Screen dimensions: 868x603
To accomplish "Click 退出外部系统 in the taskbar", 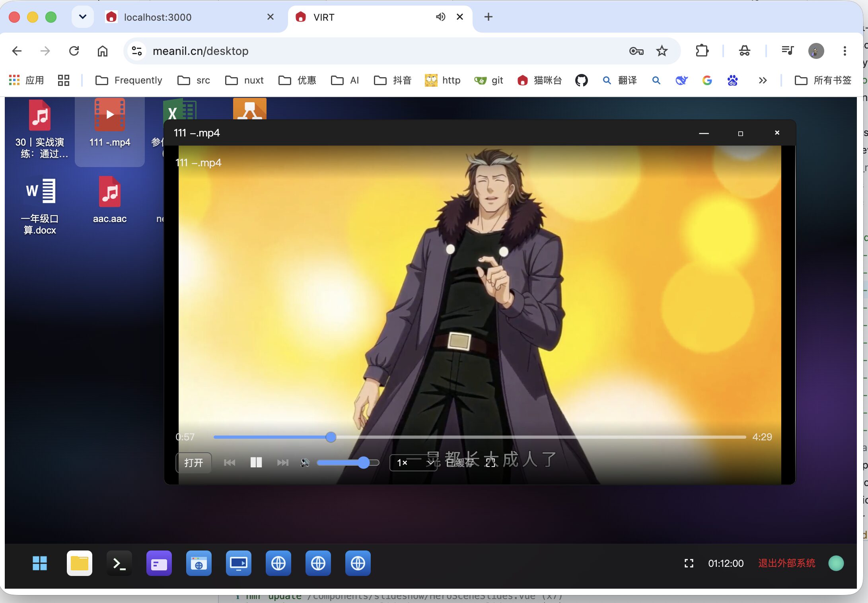I will (787, 563).
